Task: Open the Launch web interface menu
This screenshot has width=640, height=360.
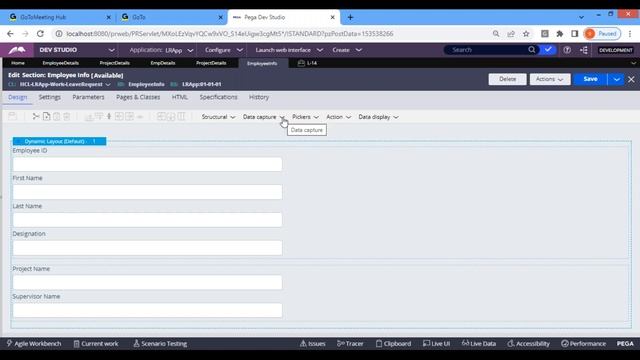Action: [x=289, y=50]
